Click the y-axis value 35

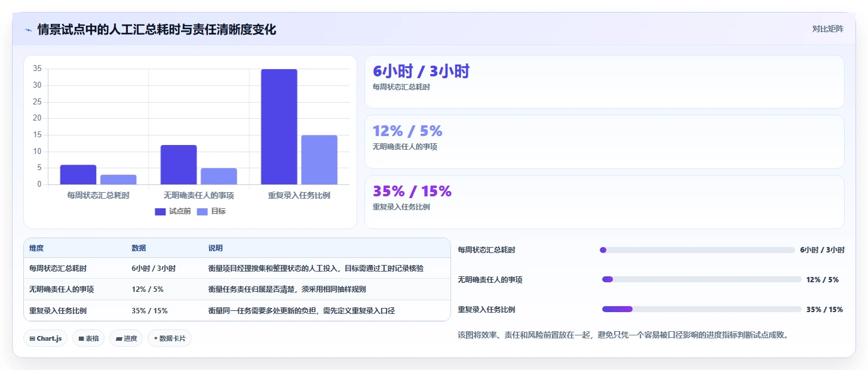37,69
